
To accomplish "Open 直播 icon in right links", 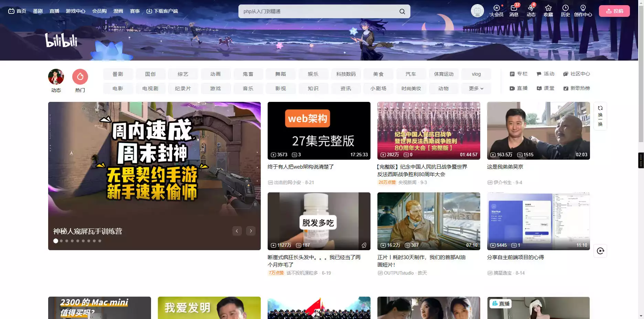I will pyautogui.click(x=518, y=88).
